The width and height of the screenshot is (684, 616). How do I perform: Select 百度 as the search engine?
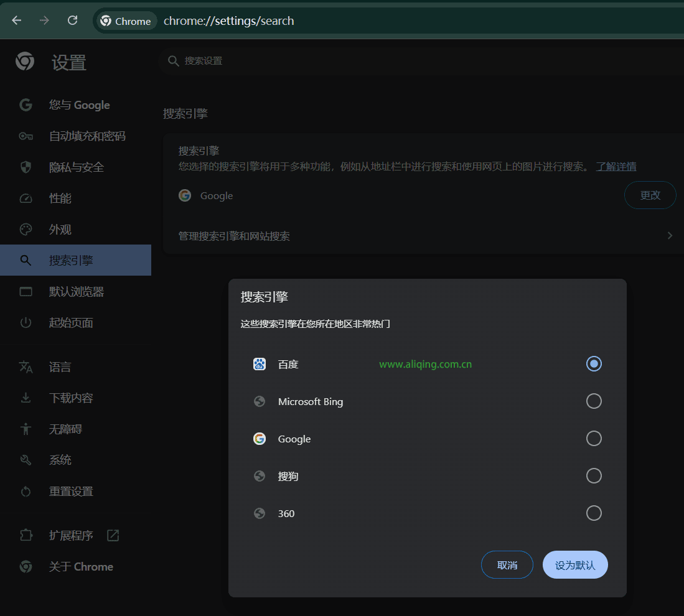[x=593, y=363]
